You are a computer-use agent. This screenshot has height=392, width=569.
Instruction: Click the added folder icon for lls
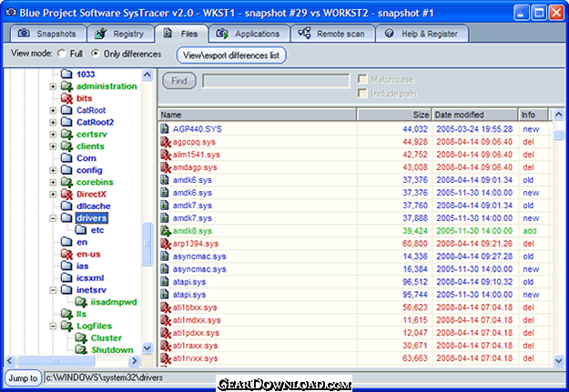66,314
